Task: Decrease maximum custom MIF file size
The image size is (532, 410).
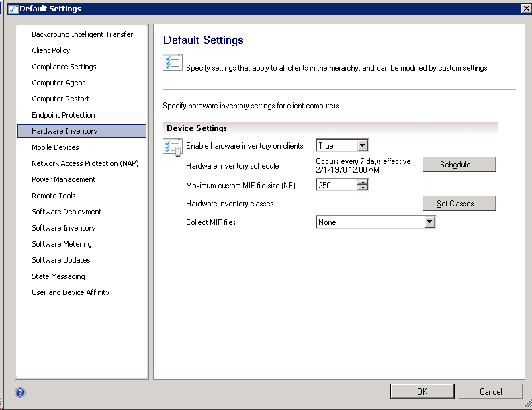Action: pos(363,188)
